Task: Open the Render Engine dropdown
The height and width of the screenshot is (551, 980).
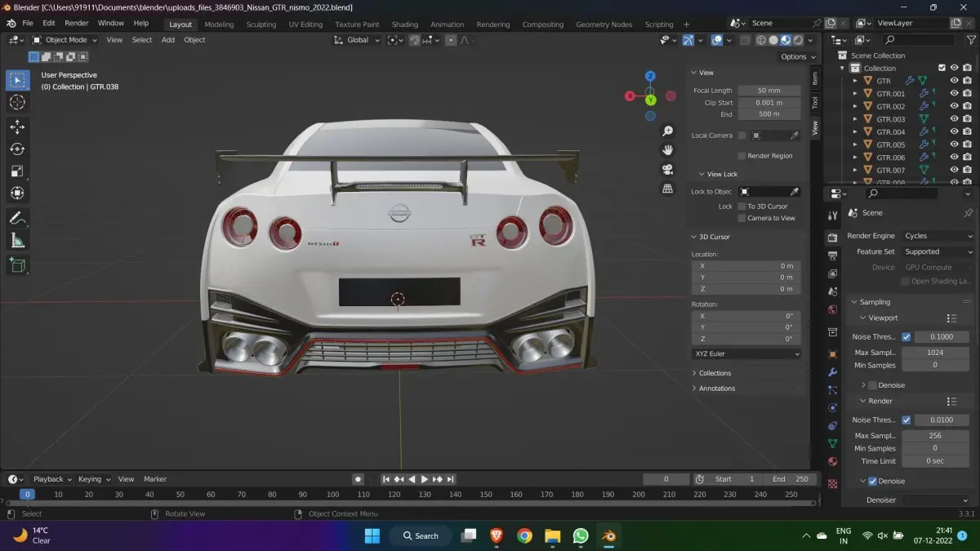Action: [x=938, y=236]
